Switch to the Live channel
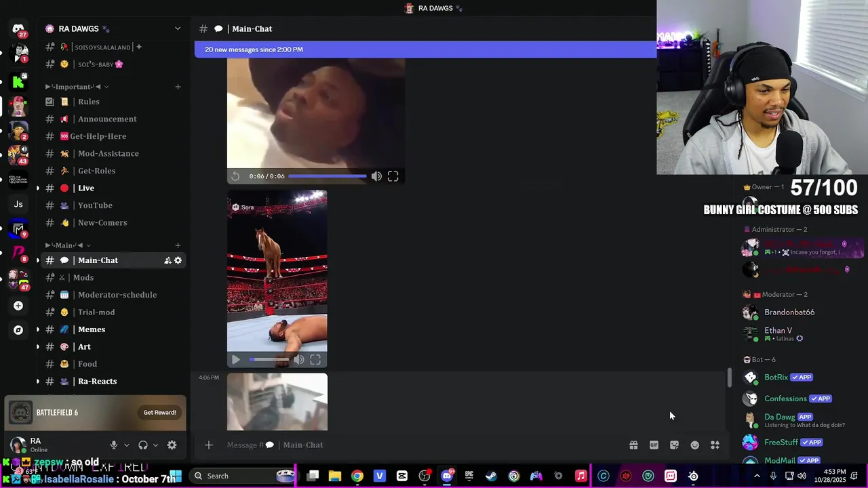Screen dimensions: 868x488 click(x=114, y=188)
